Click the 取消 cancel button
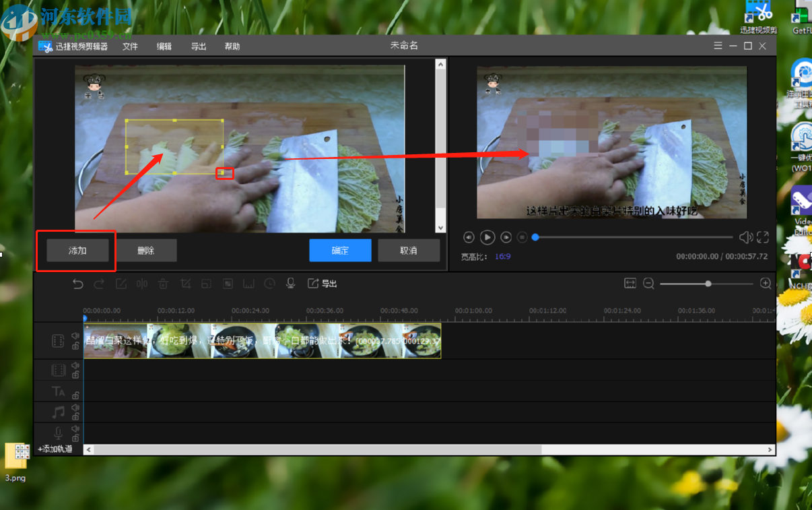Screen dimensions: 812x510 409,251
